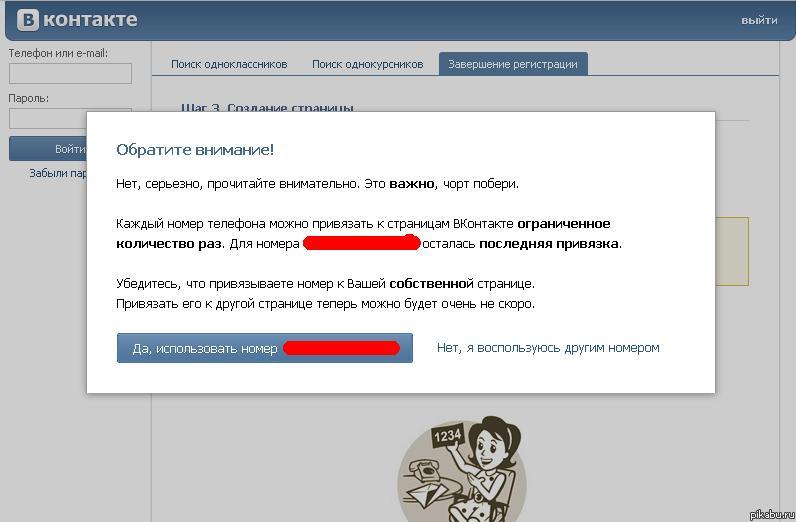Click the cartoon woman with 1234 sign
The image size is (796, 522).
coord(461,470)
